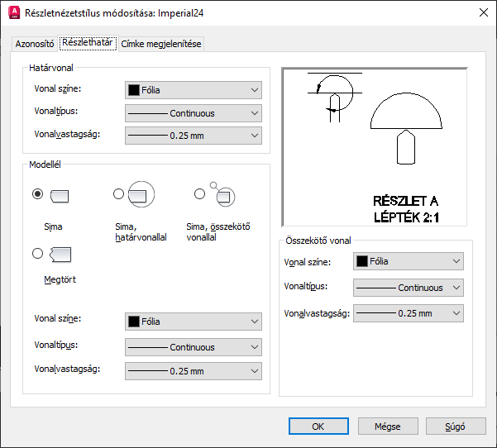Click the Mégse cancel button

click(x=388, y=427)
